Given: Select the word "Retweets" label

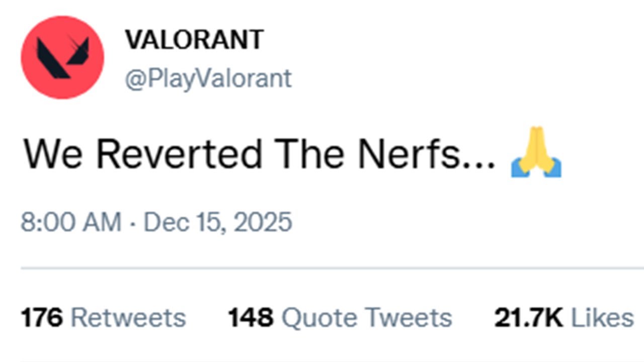Looking at the screenshot, I should click(128, 318).
